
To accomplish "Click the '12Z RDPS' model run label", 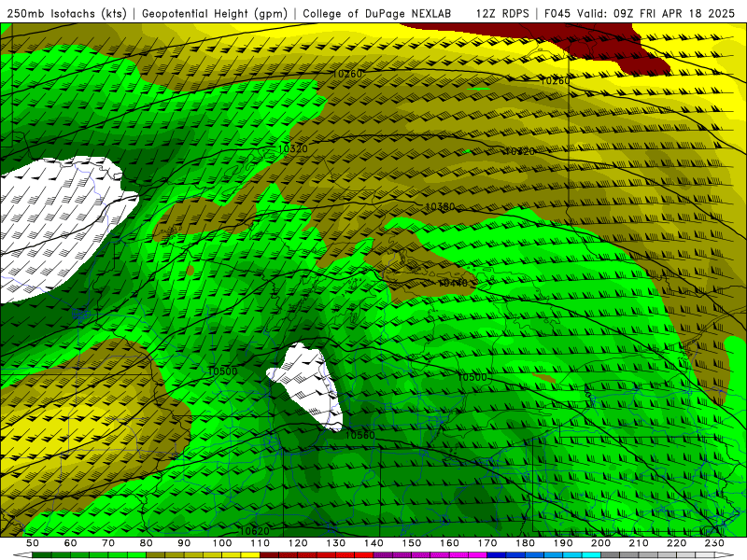I will [502, 13].
